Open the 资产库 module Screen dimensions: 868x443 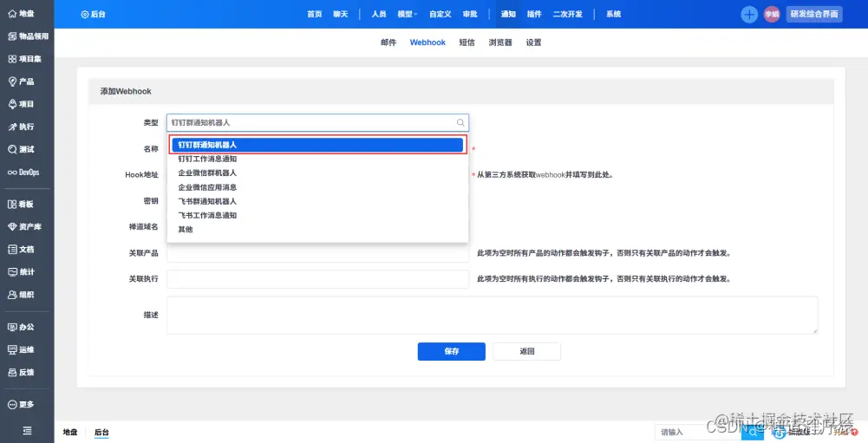coord(24,226)
